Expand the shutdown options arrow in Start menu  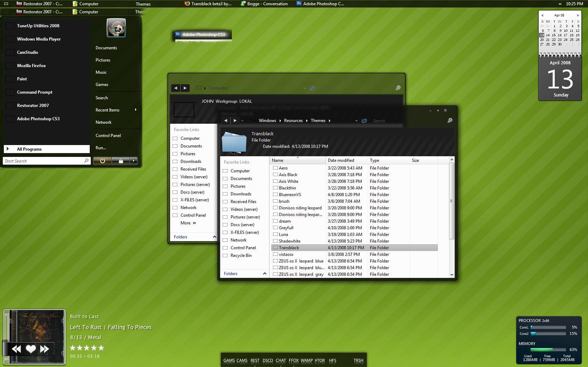tap(134, 161)
